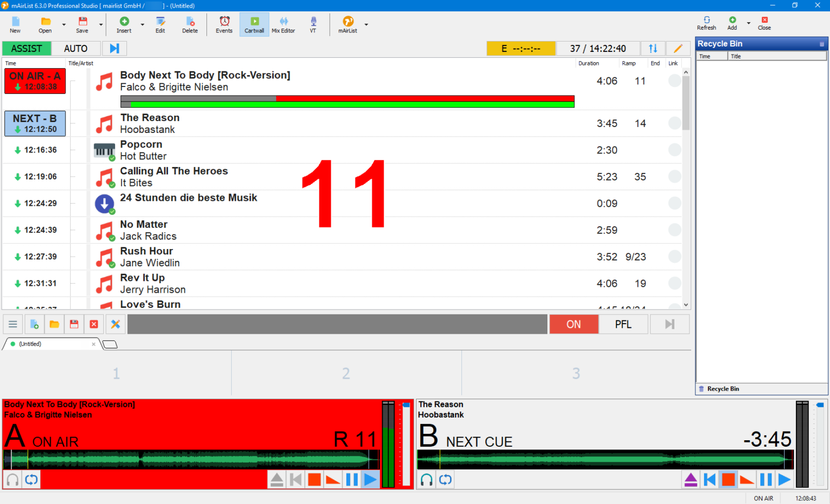
Task: Select the (Untitled) playlist tab
Action: pos(30,344)
